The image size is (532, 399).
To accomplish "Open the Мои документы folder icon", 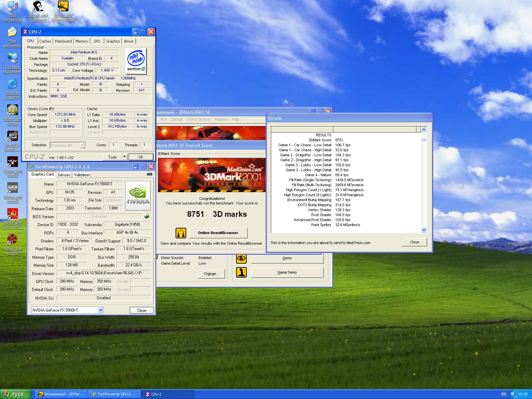I will click(x=12, y=37).
